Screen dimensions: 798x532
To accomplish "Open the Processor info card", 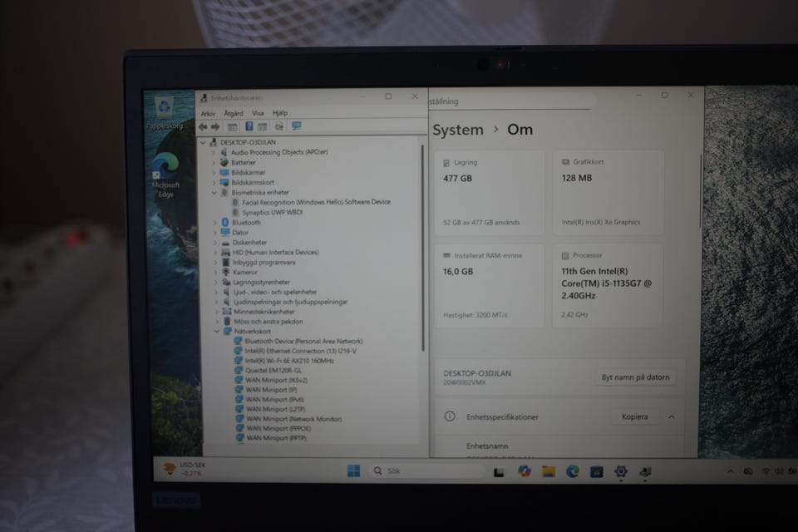I will coord(608,285).
